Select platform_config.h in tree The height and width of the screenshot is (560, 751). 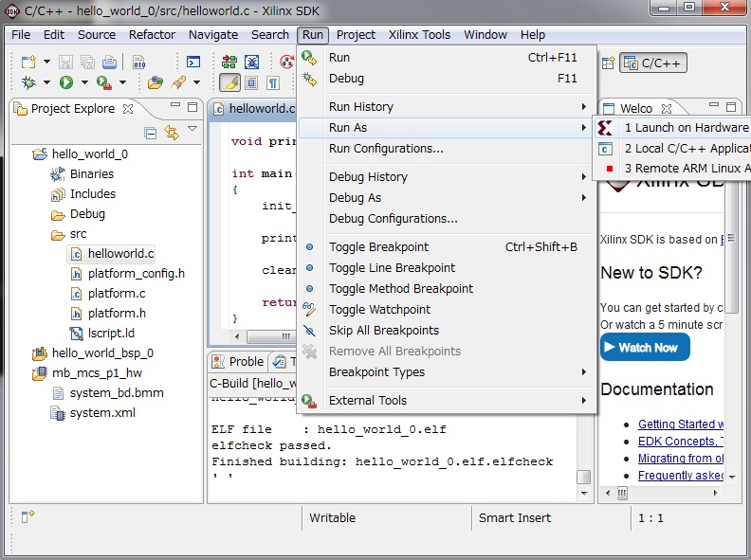(x=136, y=273)
